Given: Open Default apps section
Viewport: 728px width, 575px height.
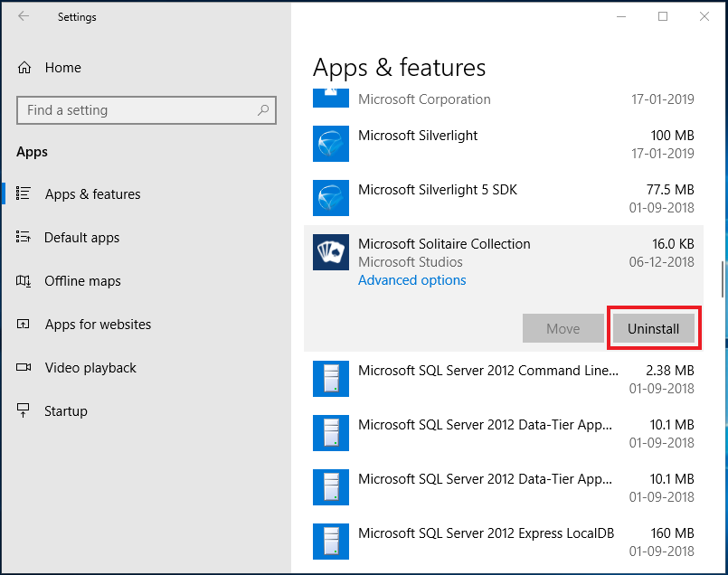Looking at the screenshot, I should 81,238.
